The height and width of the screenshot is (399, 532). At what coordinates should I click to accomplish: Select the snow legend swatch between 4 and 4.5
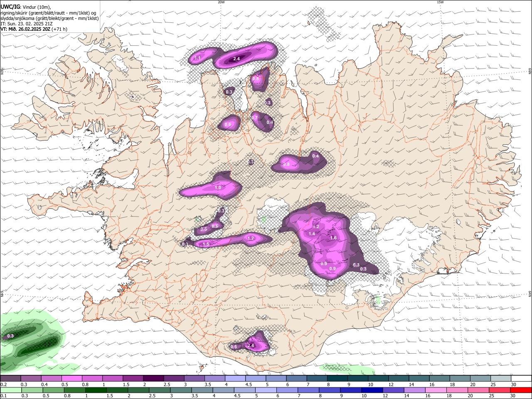235,379
